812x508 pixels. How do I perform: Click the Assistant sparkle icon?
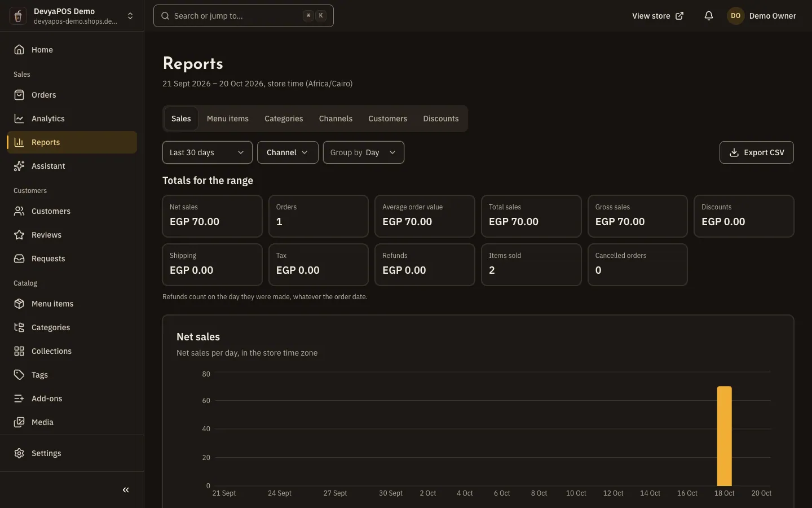click(x=19, y=166)
